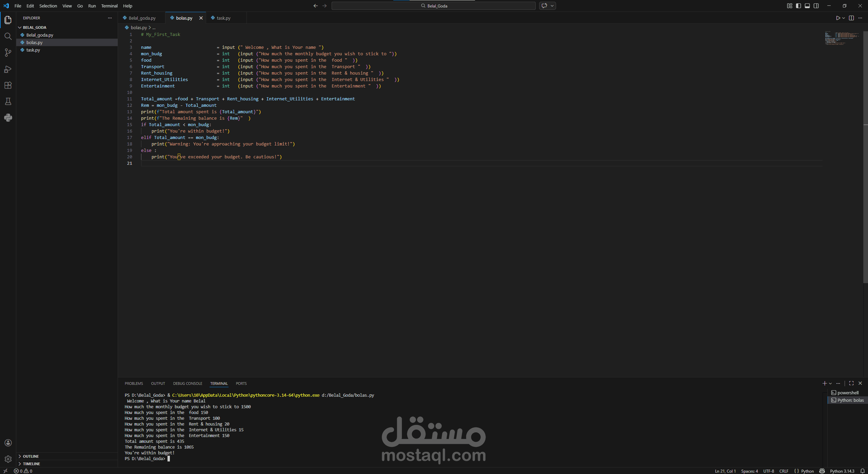Split the editor using the top-right icon
The width and height of the screenshot is (868, 474).
click(851, 18)
